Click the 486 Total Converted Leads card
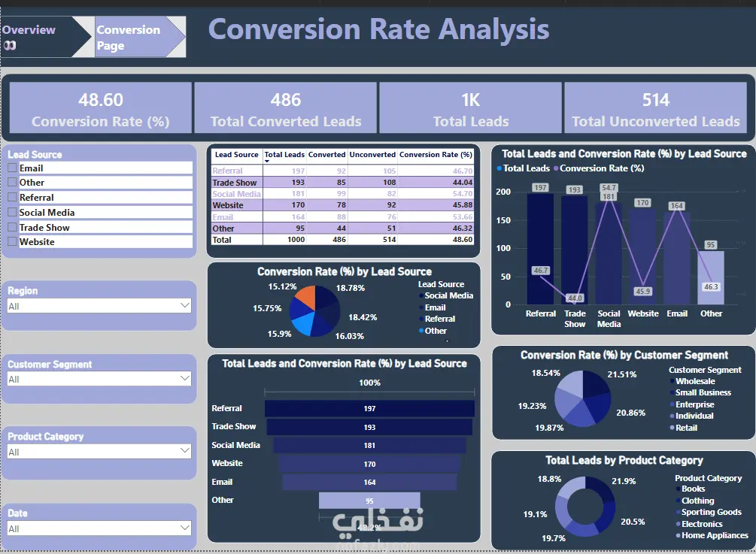Viewport: 756px width, 554px height. coord(285,107)
